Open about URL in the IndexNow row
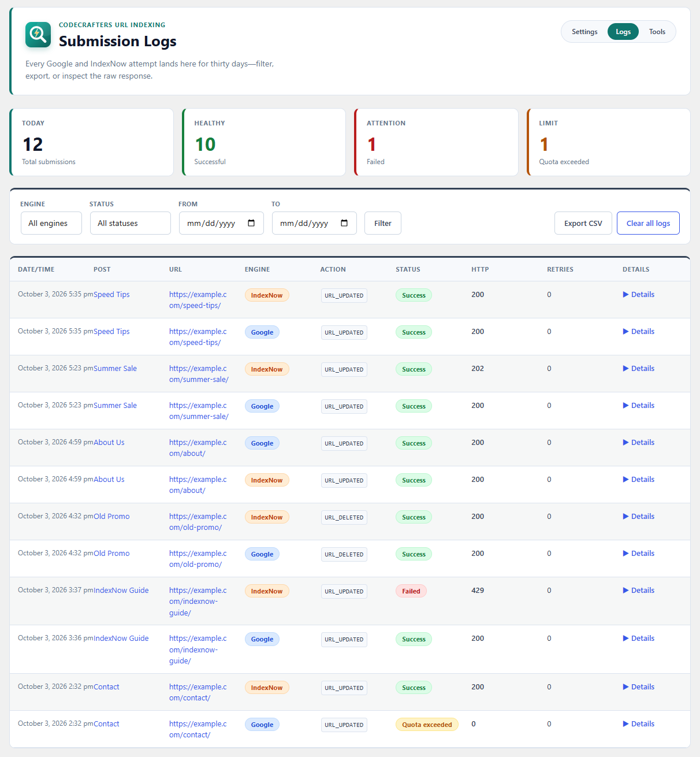This screenshot has height=757, width=700. [198, 485]
